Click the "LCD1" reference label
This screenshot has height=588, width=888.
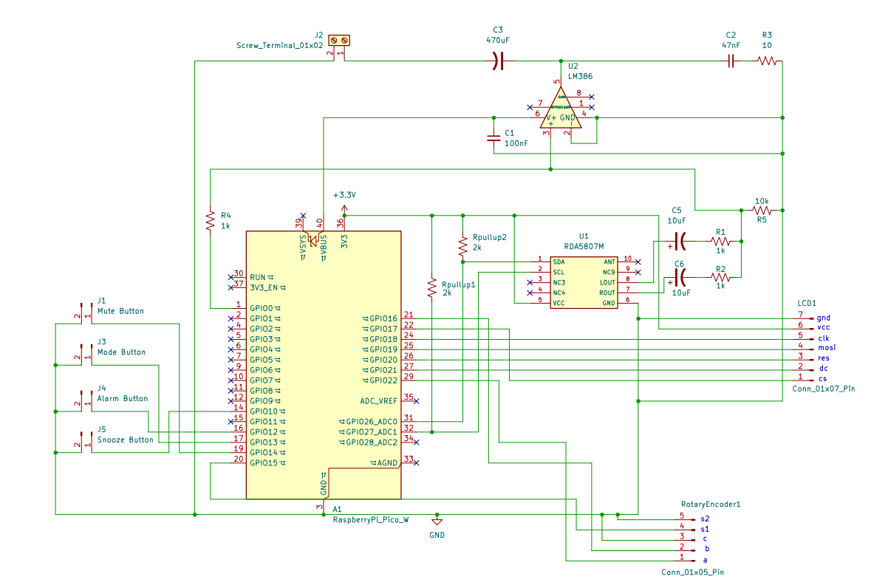(x=807, y=304)
